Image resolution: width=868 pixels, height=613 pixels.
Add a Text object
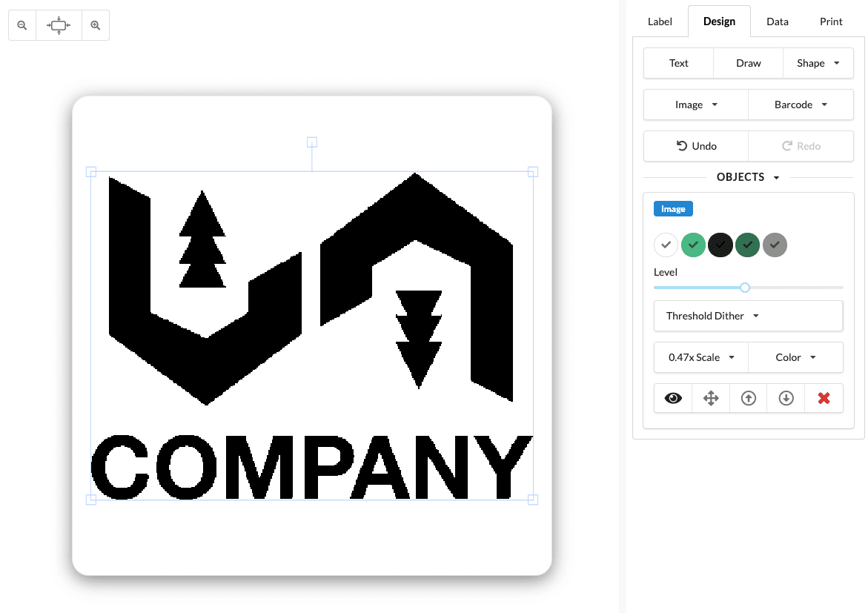pos(677,63)
